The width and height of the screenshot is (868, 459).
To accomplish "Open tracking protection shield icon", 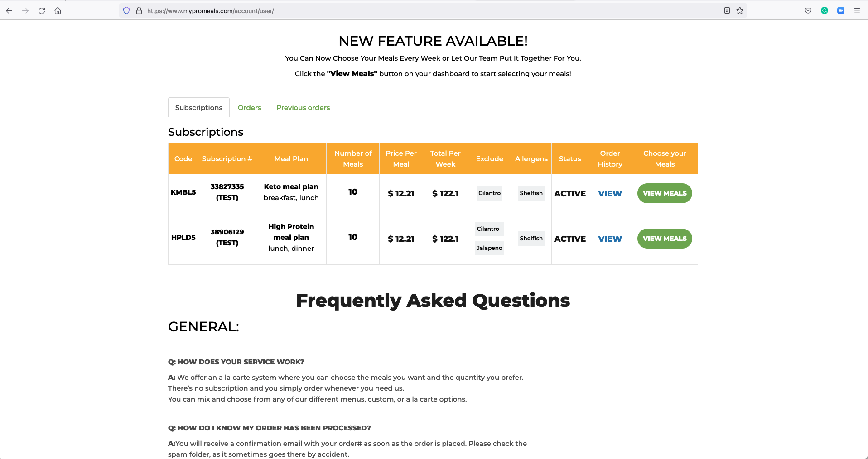I will tap(126, 11).
